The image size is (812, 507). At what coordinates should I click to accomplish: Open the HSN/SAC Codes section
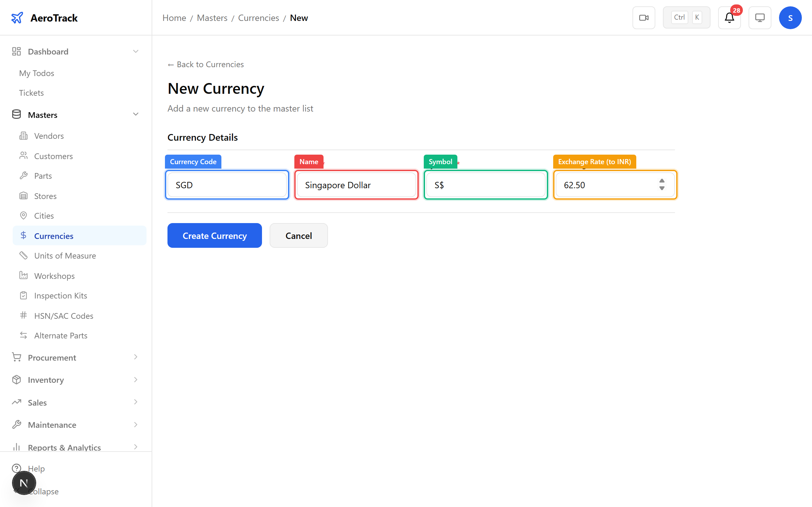pyautogui.click(x=64, y=316)
